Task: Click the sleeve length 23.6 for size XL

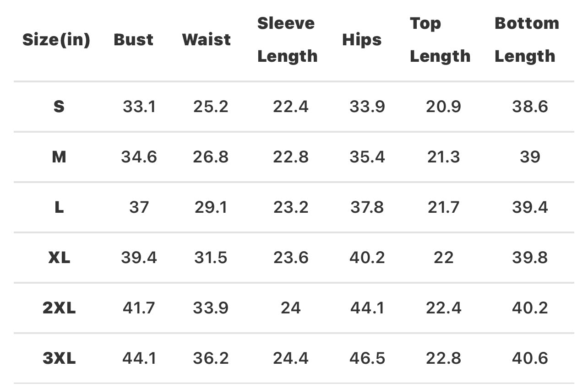Action: (x=290, y=258)
